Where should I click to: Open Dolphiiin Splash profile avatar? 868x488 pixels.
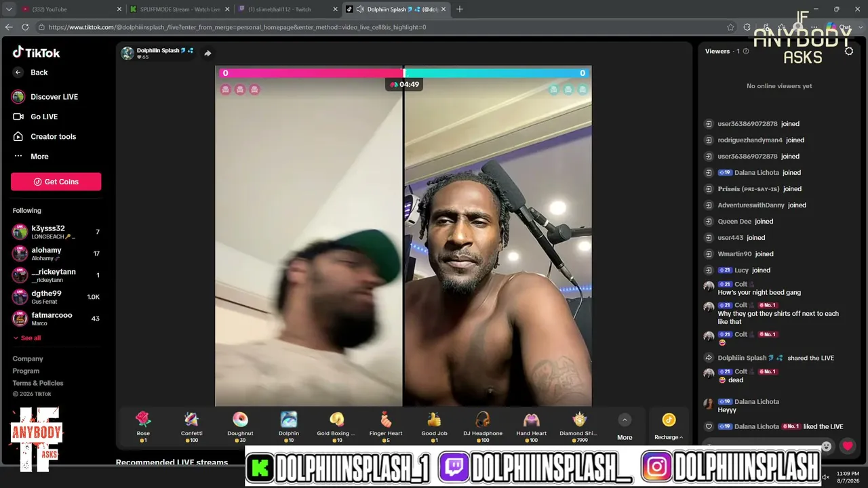[127, 54]
